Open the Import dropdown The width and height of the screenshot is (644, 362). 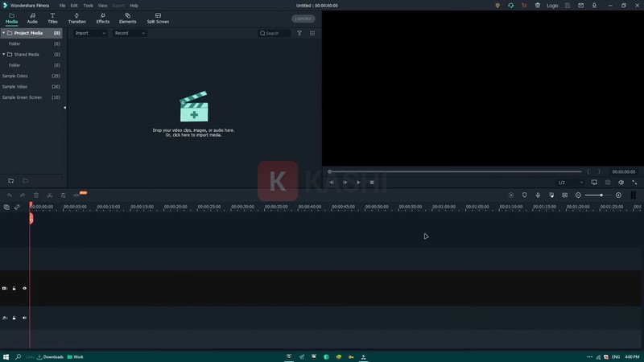(x=90, y=34)
